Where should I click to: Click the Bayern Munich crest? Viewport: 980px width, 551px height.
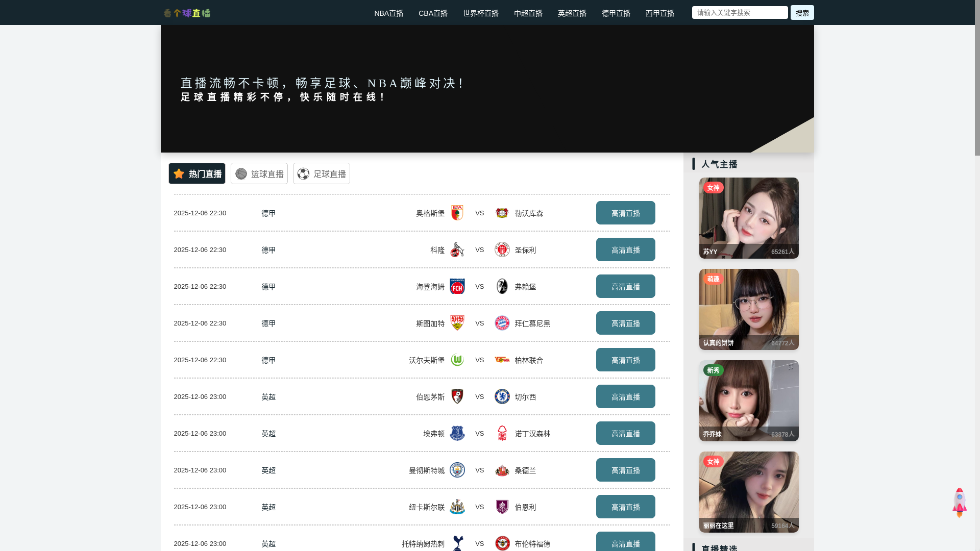(x=502, y=323)
